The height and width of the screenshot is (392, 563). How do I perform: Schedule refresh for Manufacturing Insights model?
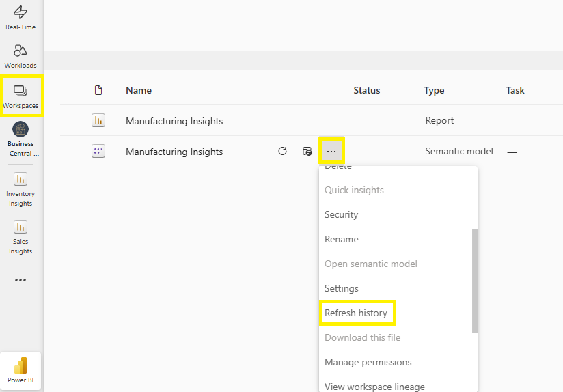pos(307,151)
